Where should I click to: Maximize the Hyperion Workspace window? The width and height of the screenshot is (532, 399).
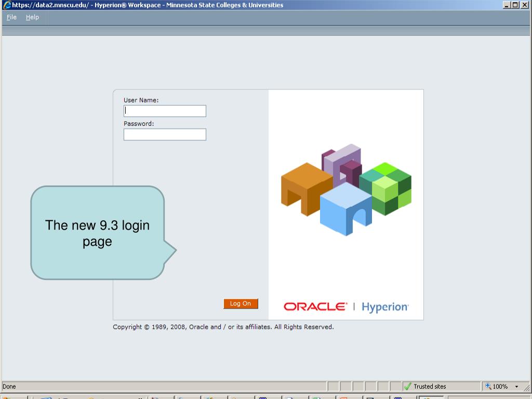[515, 5]
